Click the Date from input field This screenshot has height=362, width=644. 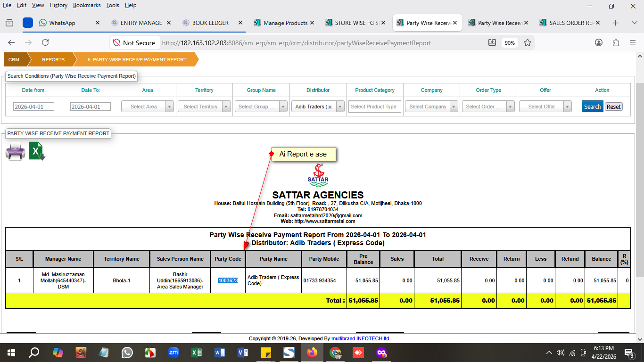point(33,107)
